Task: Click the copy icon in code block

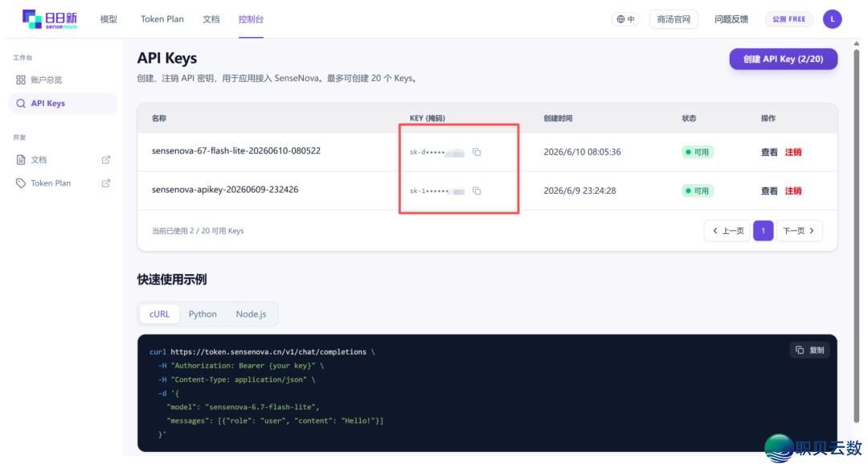Action: point(800,350)
